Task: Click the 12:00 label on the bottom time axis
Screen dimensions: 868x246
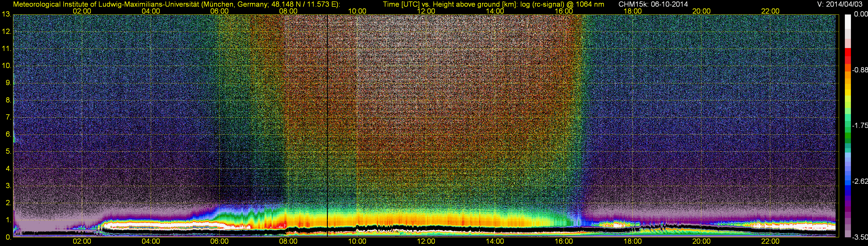Action: click(426, 242)
